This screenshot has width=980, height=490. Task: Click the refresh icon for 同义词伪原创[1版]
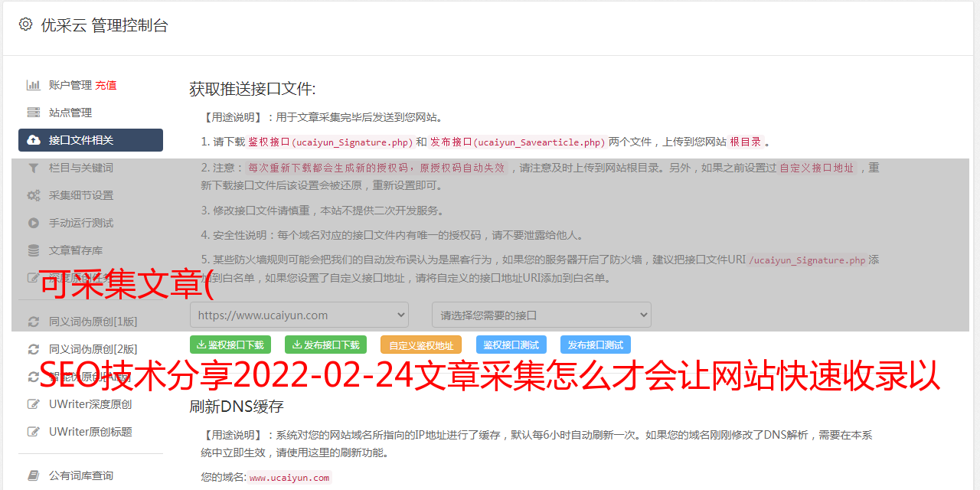(x=34, y=322)
